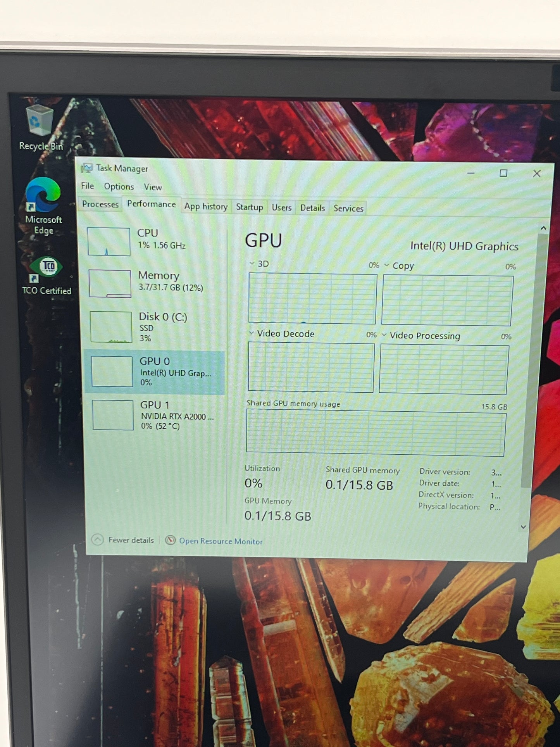This screenshot has height=747, width=560.
Task: Click the Physical location label
Action: 449,507
